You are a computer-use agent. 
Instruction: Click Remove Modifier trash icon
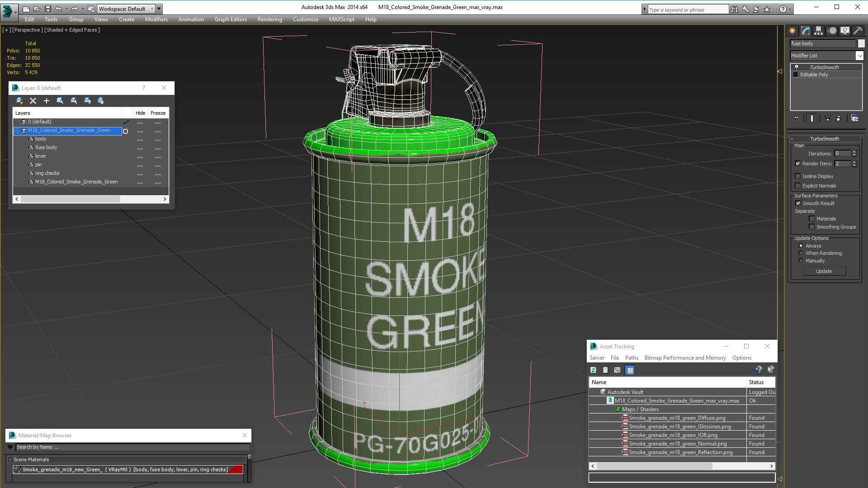(839, 118)
